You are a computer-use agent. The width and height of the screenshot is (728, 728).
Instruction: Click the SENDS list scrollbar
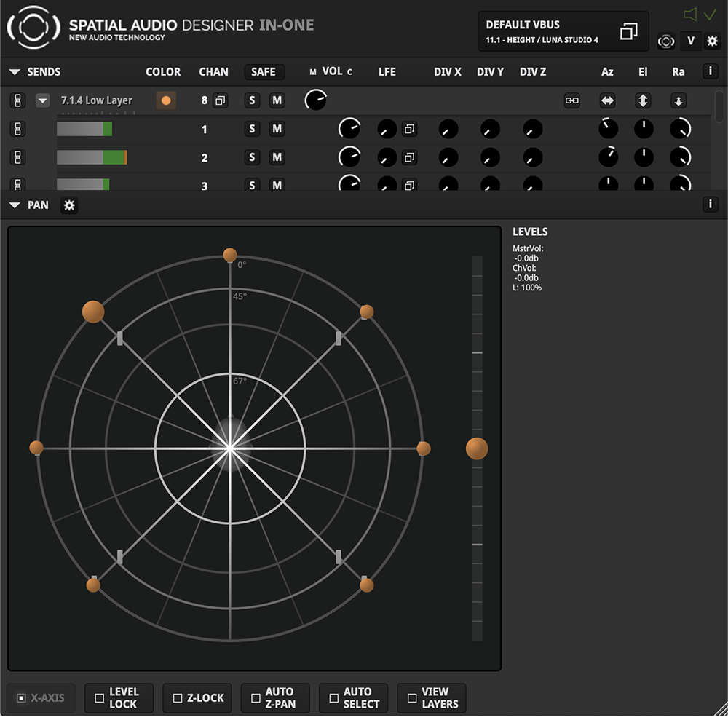coord(719,106)
